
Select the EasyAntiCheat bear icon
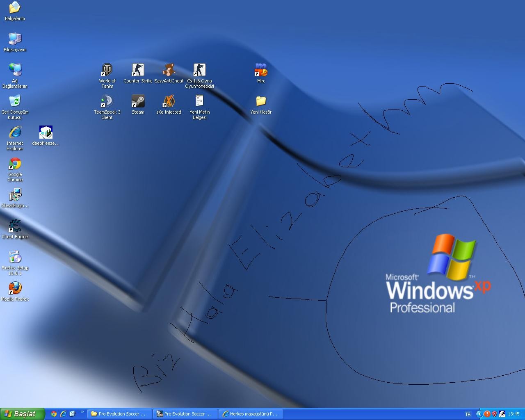[169, 70]
